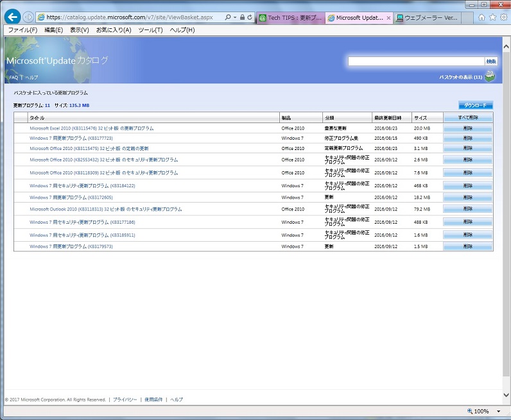Click the zoom magnifier icon in status bar
511x420 pixels.
[x=470, y=411]
